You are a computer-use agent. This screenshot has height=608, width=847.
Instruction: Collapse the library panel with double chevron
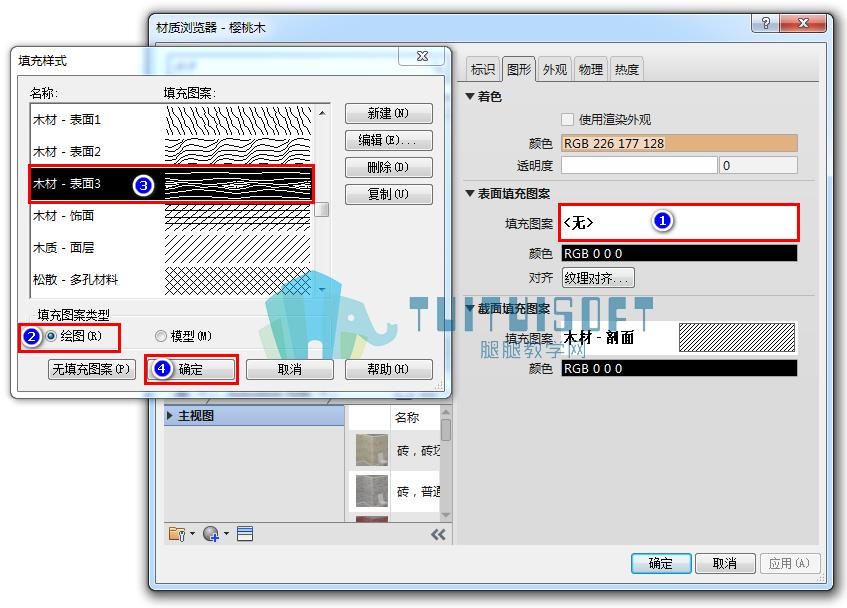coord(438,535)
